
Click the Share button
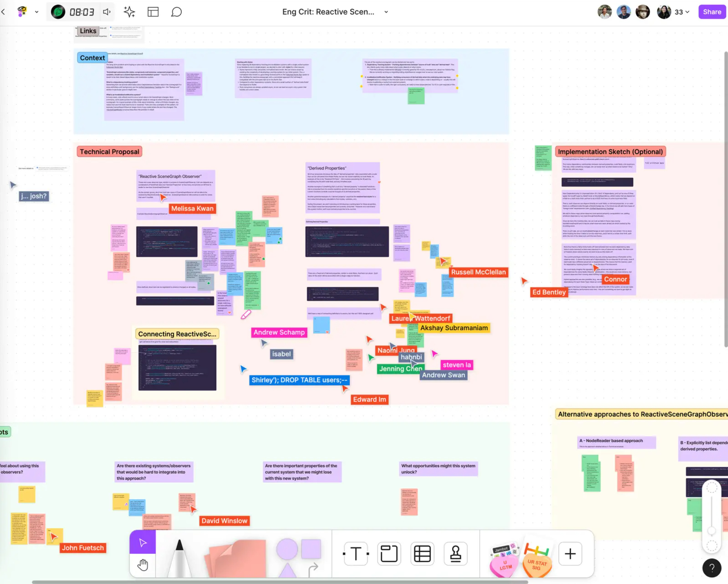pyautogui.click(x=712, y=12)
